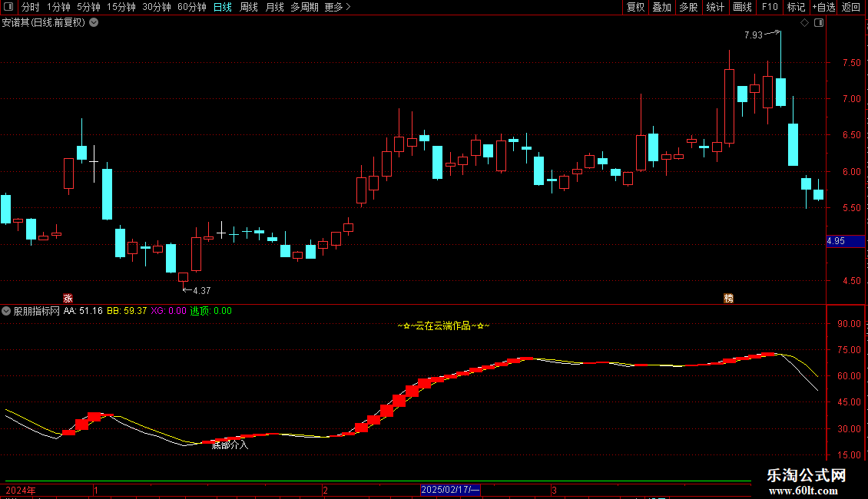Select the 5分钟 period tab
The height and width of the screenshot is (499, 868).
(88, 7)
